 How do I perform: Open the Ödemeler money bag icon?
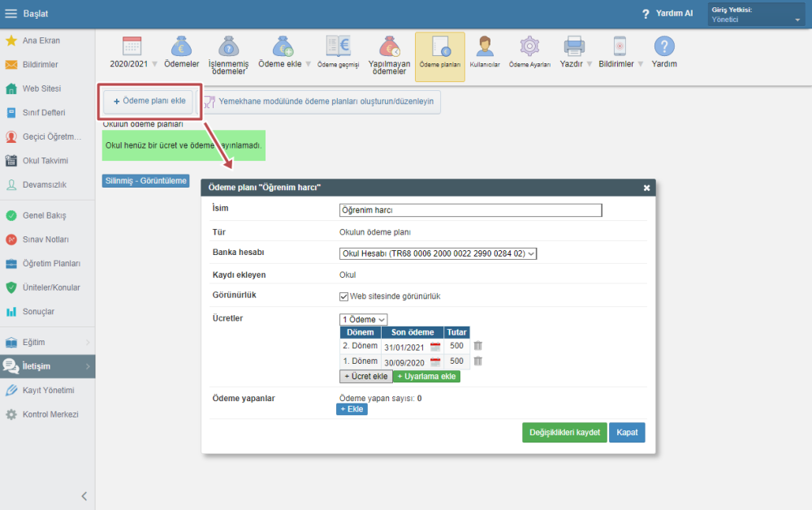[x=181, y=46]
